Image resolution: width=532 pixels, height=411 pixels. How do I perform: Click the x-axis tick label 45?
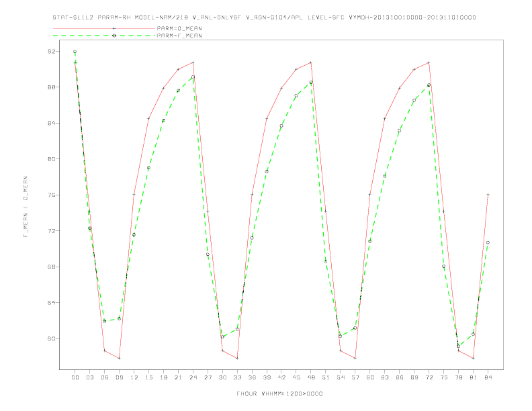(x=296, y=377)
